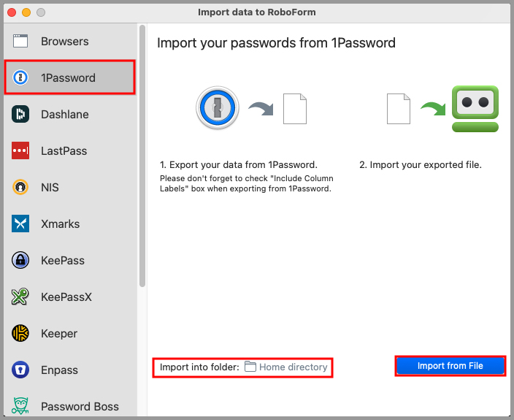Click the Import from File button
This screenshot has height=420, width=514.
(x=450, y=366)
